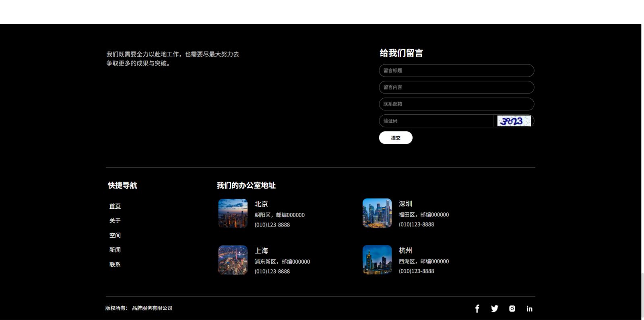Click the 上海 phone number (010)123-8888
644x320 pixels.
(x=272, y=272)
